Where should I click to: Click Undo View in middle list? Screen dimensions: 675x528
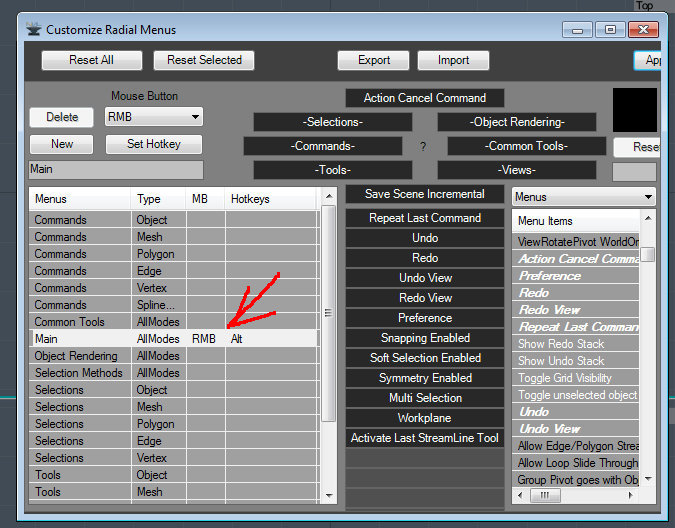(425, 278)
